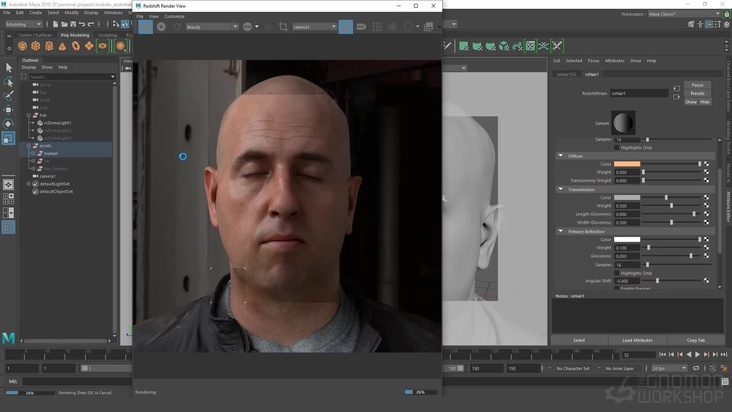Collapse the Primary Reflection section
The height and width of the screenshot is (412, 732).
tap(561, 231)
